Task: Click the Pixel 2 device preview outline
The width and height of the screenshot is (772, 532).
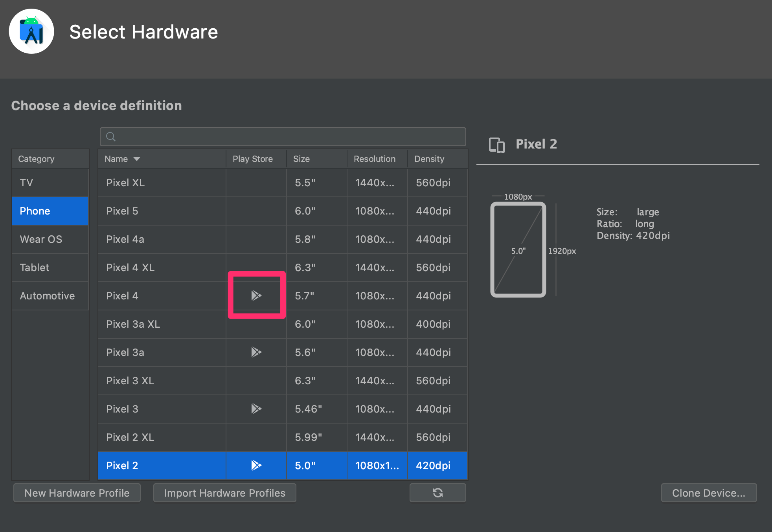Action: tap(518, 249)
